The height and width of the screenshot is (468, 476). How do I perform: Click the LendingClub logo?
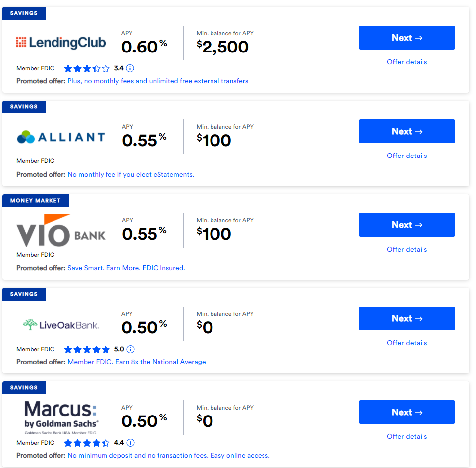[x=60, y=43]
